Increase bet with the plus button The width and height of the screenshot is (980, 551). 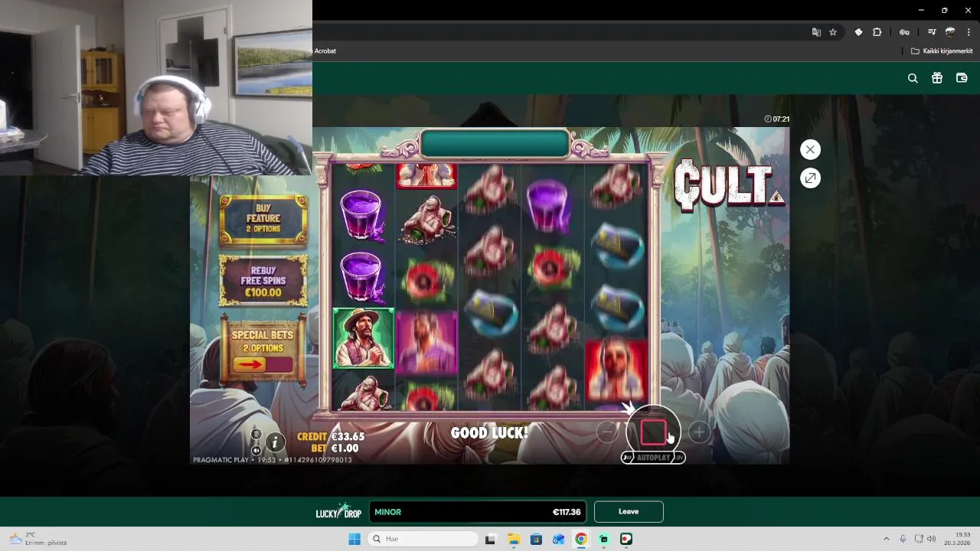point(698,432)
